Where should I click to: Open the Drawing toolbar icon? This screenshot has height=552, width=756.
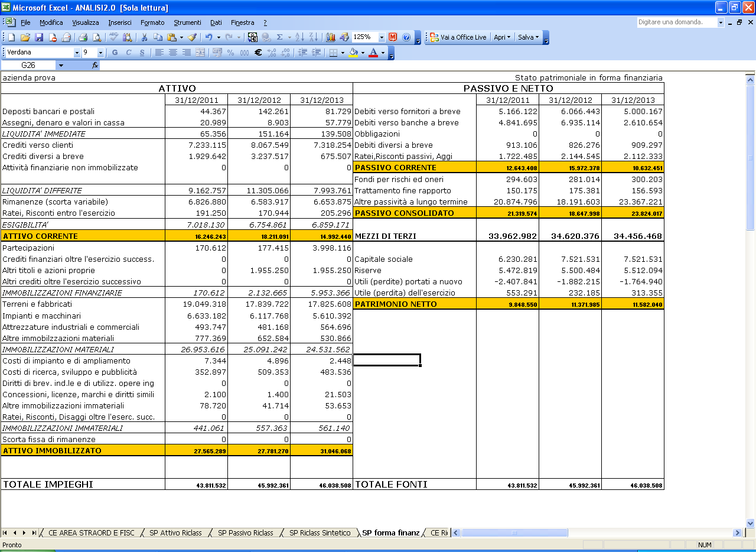[344, 37]
